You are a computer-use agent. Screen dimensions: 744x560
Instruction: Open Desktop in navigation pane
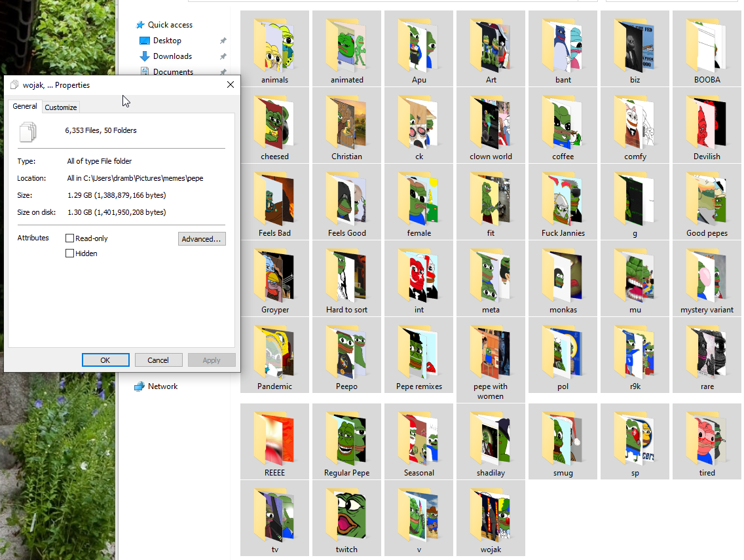point(160,41)
